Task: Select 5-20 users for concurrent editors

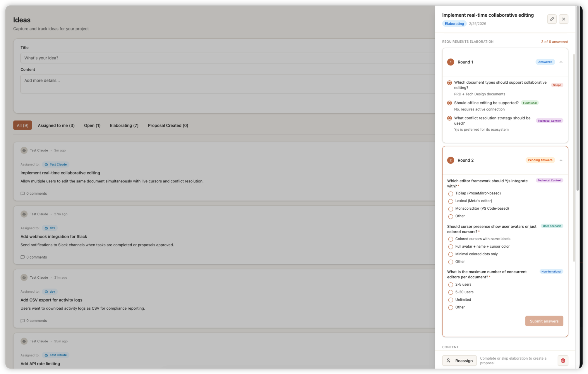Action: pyautogui.click(x=450, y=292)
